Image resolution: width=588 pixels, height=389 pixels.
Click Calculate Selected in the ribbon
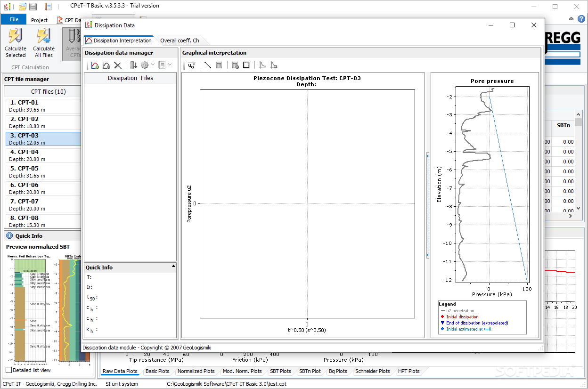[16, 43]
